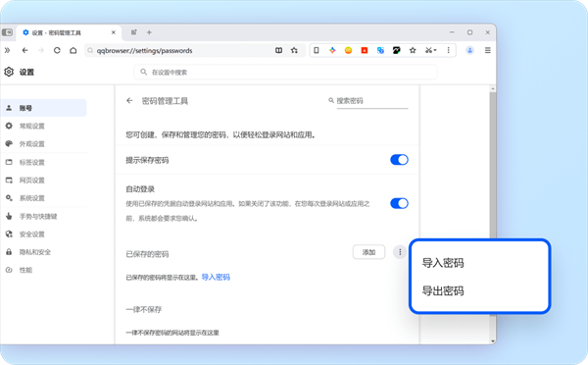
Task: Bookmark this page with the star icon
Action: (294, 50)
